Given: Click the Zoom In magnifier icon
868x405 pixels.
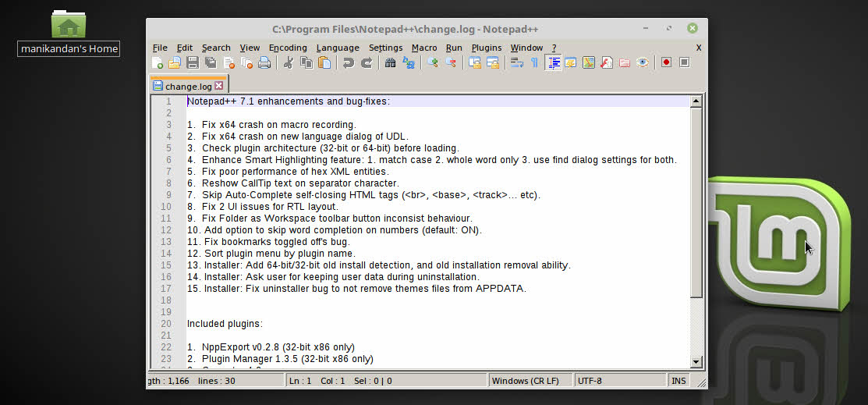Looking at the screenshot, I should point(432,62).
